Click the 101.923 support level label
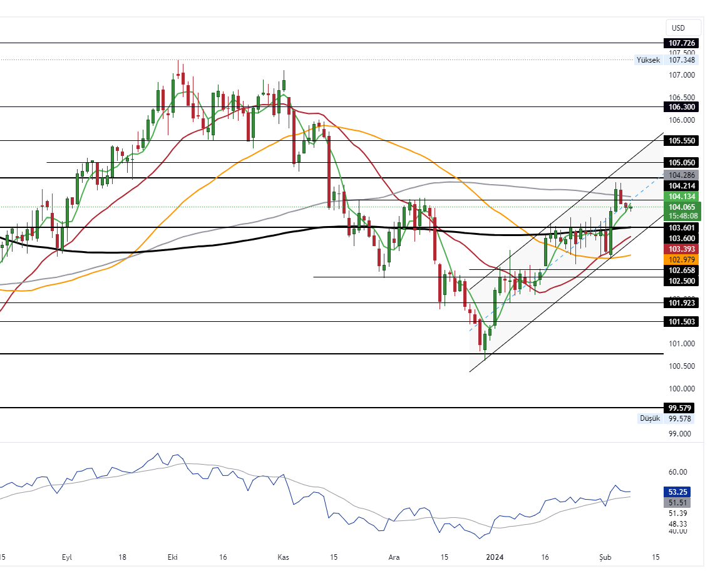This screenshot has width=710, height=588. (682, 302)
